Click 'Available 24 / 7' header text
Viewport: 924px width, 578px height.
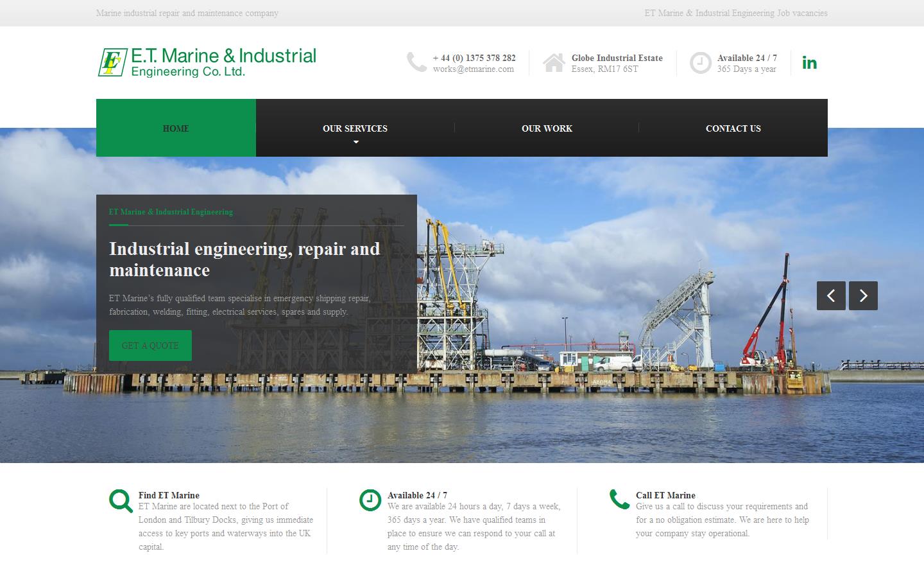[747, 58]
